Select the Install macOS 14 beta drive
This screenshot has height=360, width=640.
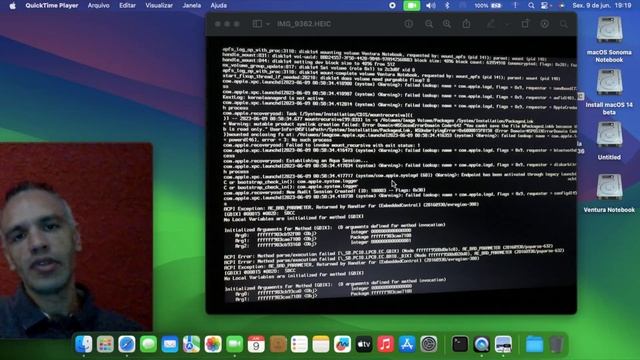(609, 92)
